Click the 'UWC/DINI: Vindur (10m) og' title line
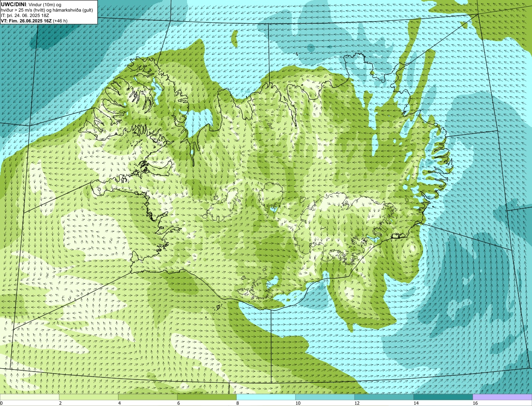Image resolution: width=532 pixels, height=406 pixels. click(x=31, y=5)
